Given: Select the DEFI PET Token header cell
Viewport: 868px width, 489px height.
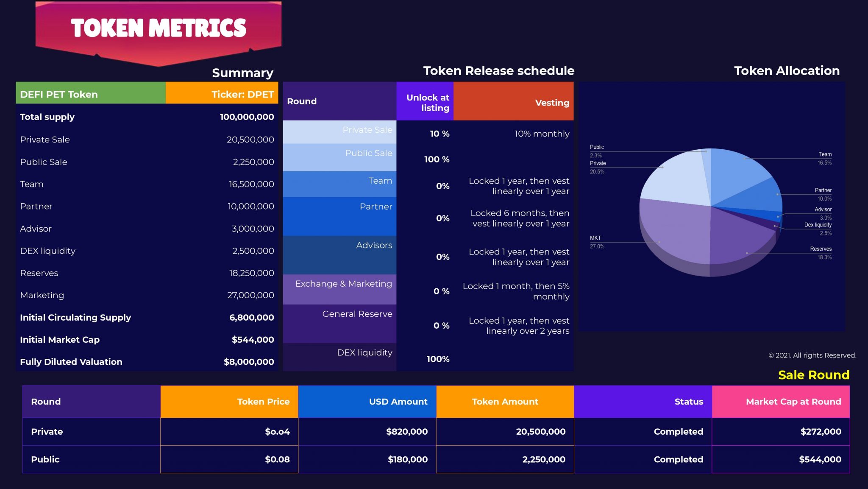Looking at the screenshot, I should [x=91, y=93].
